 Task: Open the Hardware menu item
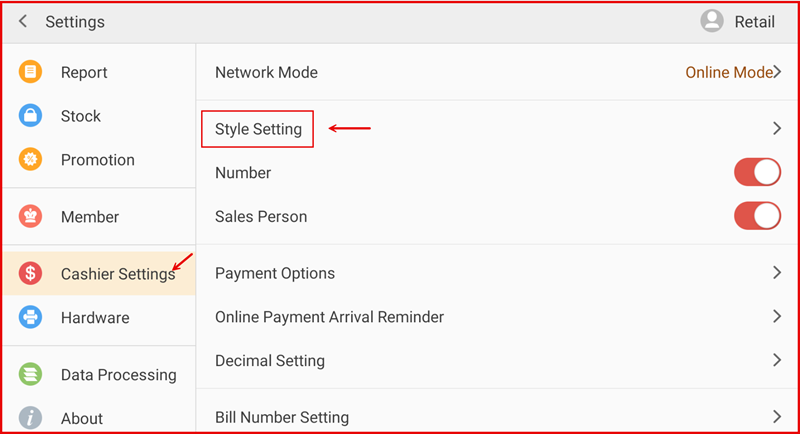point(95,317)
